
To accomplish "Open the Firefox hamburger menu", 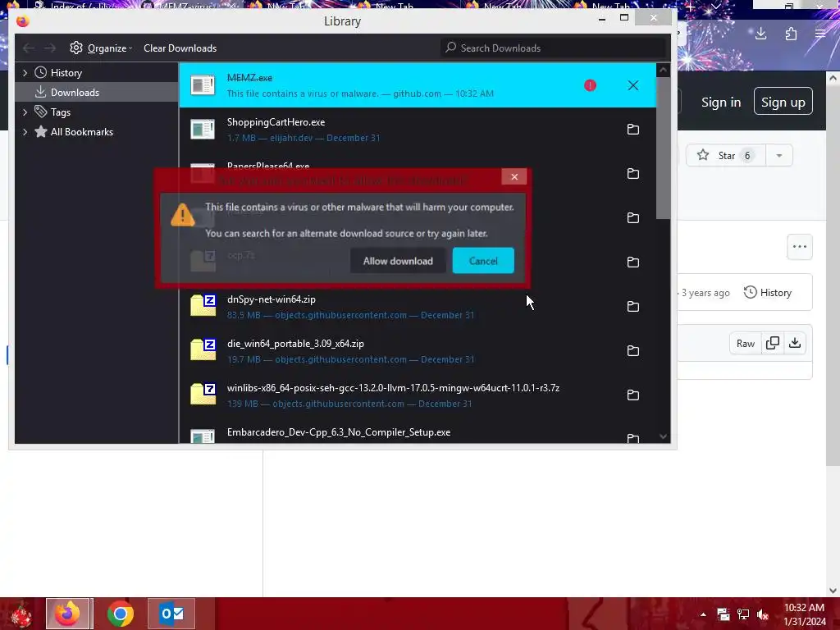I will (820, 34).
